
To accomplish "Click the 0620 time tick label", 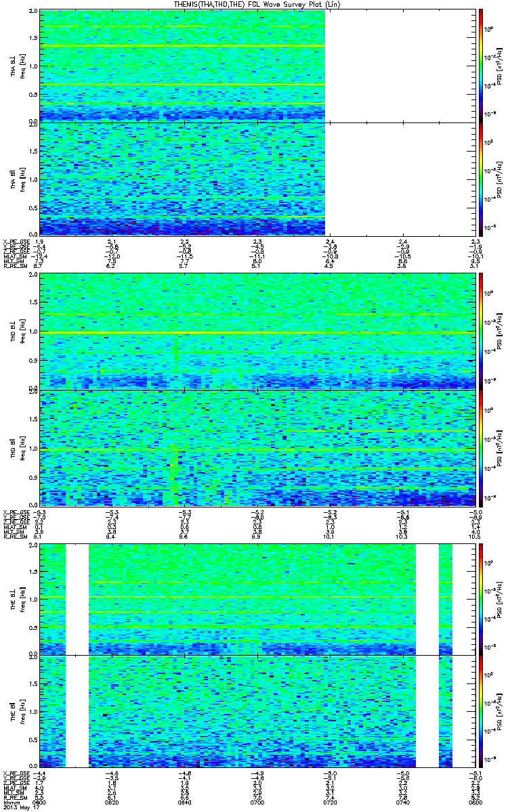I will pyautogui.click(x=112, y=803).
